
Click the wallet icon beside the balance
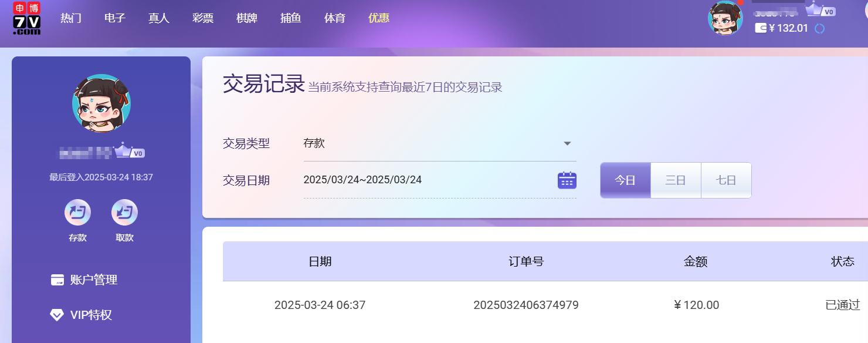761,28
